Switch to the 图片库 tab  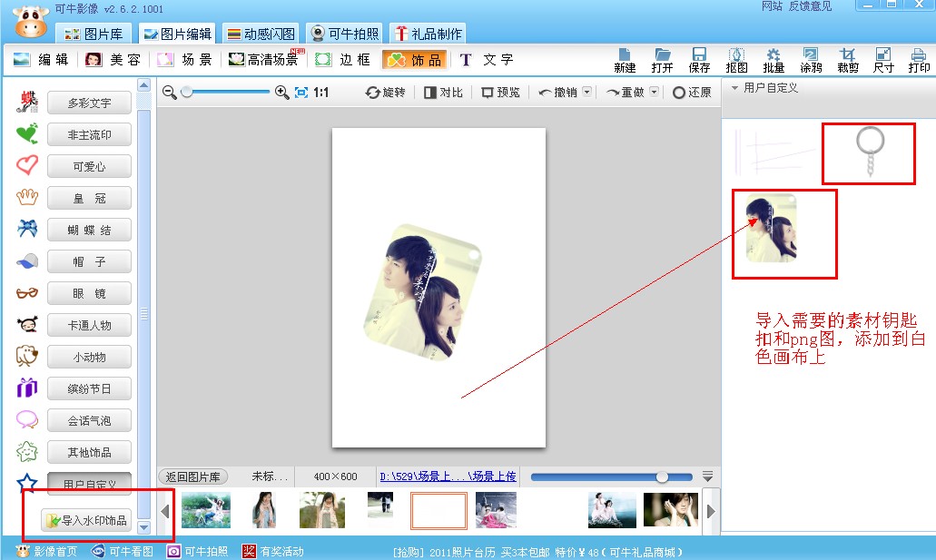[94, 34]
